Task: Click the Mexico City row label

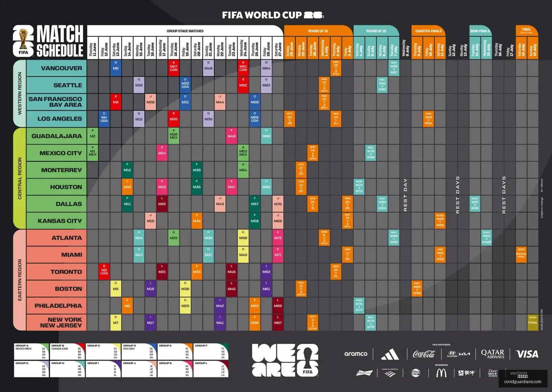Action: (x=57, y=153)
